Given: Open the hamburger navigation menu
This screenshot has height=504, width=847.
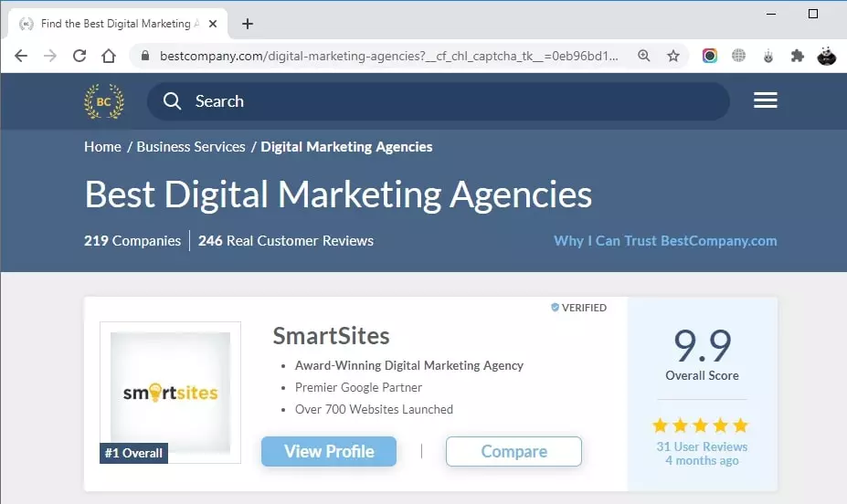Looking at the screenshot, I should (766, 100).
